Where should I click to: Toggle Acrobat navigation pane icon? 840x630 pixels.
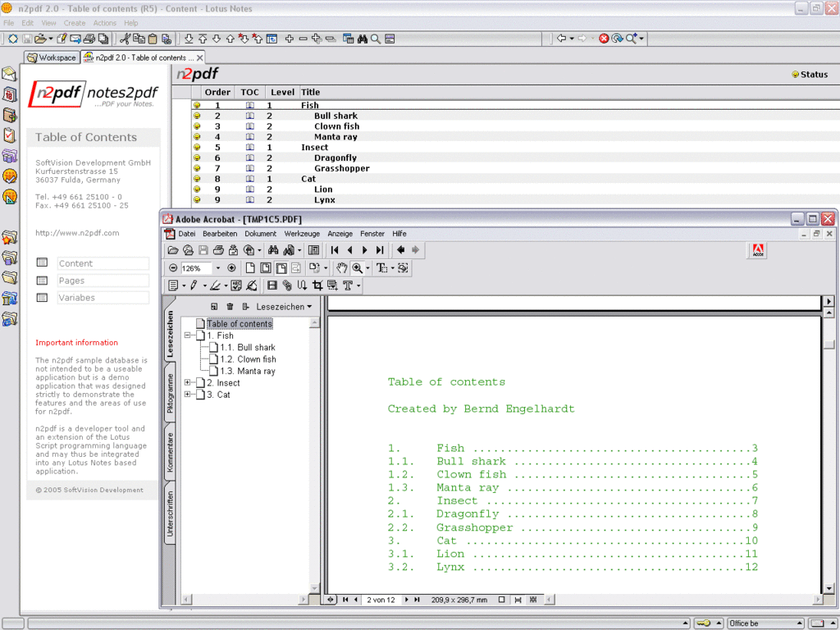pos(314,250)
